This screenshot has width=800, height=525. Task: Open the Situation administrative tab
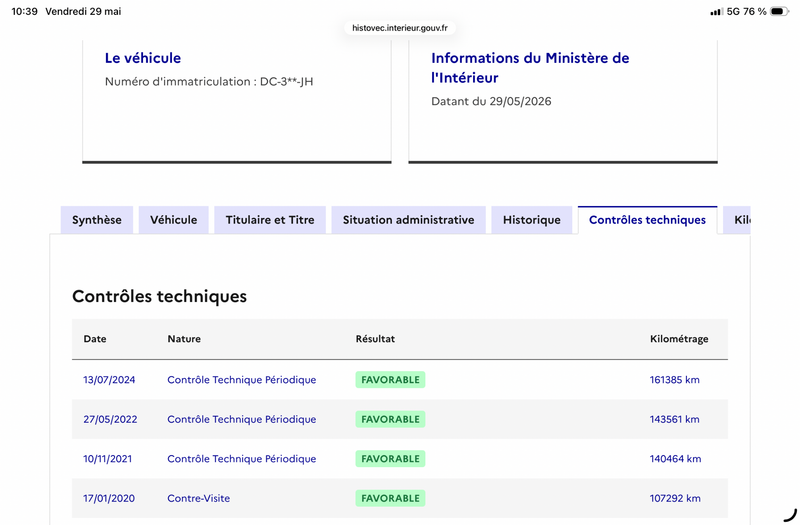(x=408, y=220)
